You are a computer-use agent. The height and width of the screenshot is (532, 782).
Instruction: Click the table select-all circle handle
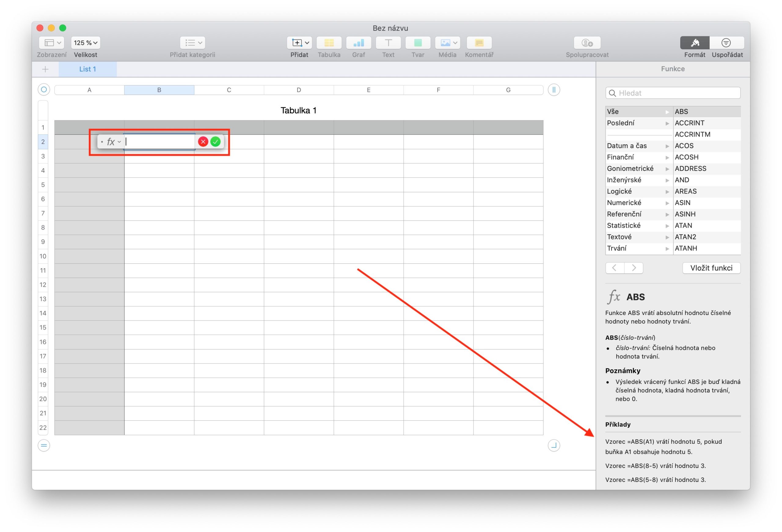coord(44,89)
